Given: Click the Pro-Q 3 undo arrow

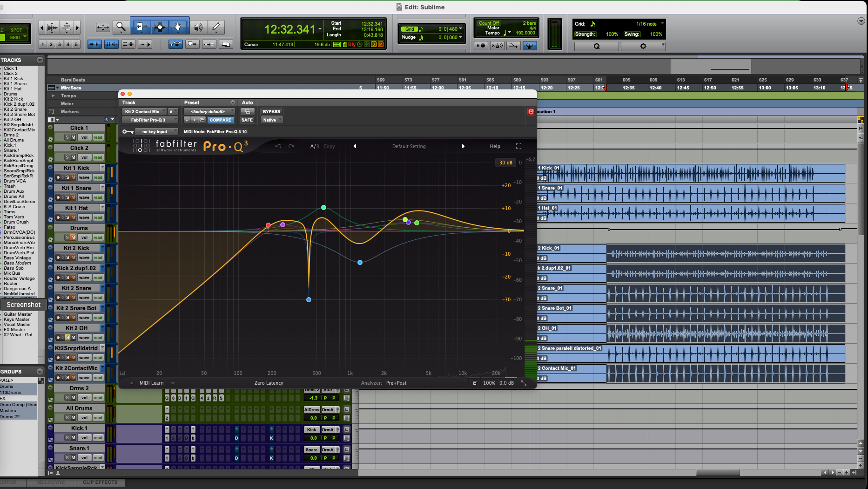Looking at the screenshot, I should [x=278, y=146].
